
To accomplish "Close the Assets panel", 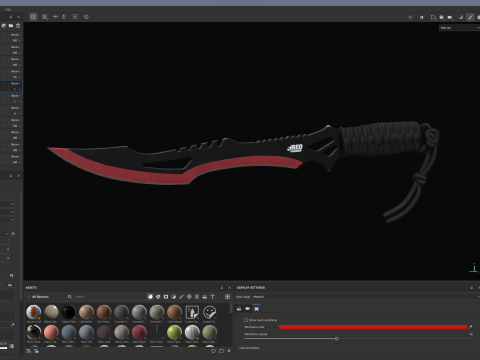I will tap(229, 288).
